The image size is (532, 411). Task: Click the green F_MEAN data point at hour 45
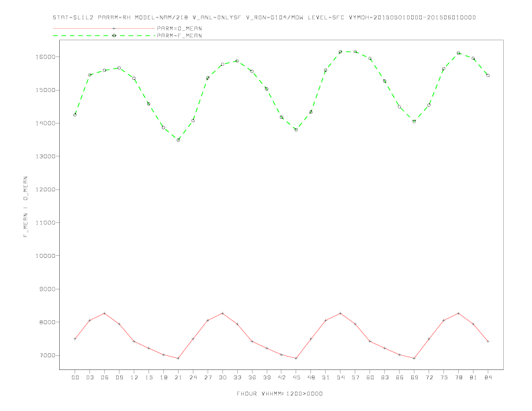pyautogui.click(x=296, y=130)
